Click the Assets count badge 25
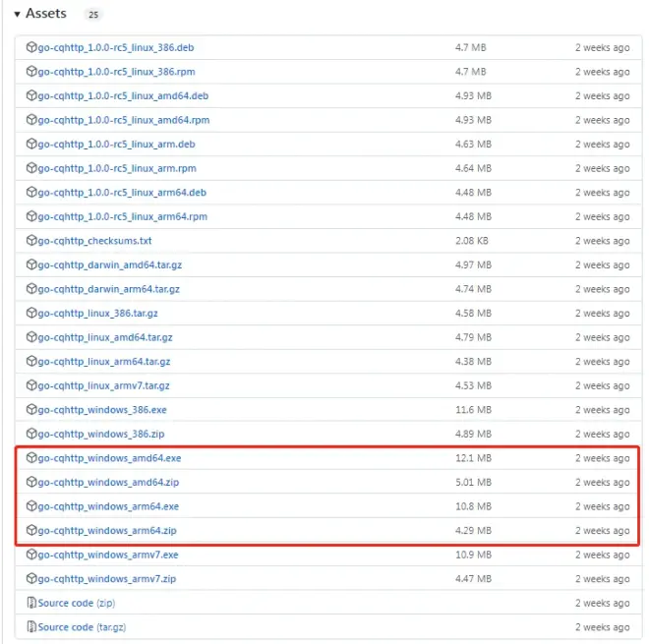Image resolution: width=649 pixels, height=644 pixels. pos(93,15)
